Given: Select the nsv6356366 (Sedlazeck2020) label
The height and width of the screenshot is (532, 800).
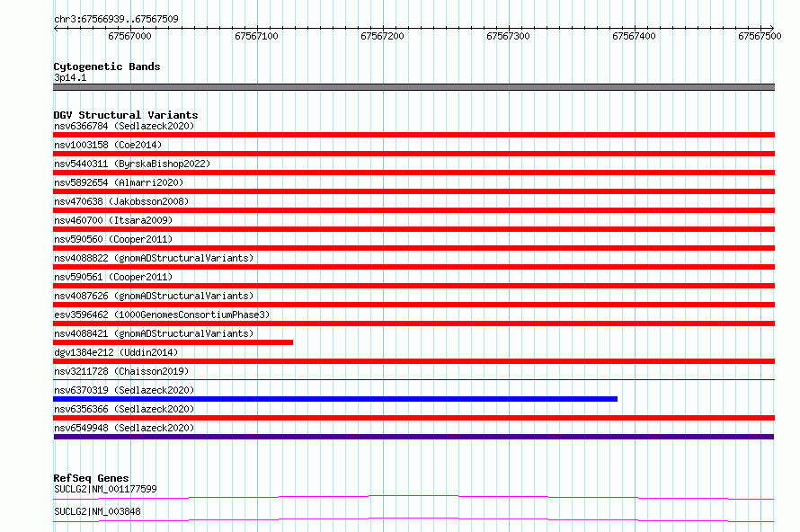Looking at the screenshot, I should click(124, 409).
